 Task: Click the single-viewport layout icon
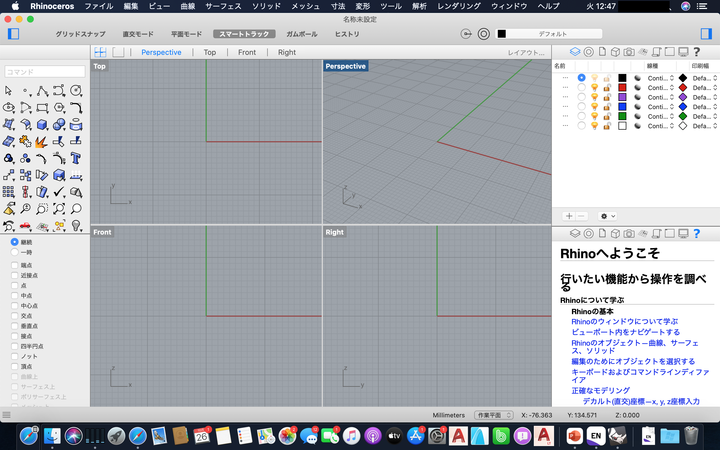118,52
